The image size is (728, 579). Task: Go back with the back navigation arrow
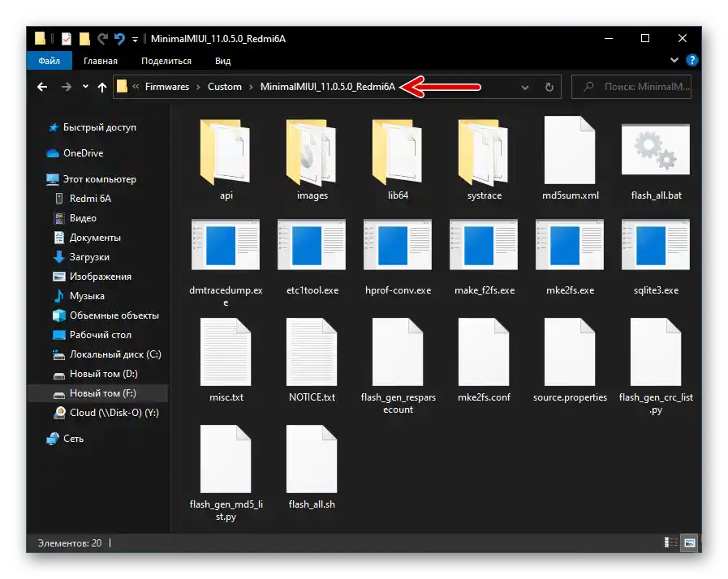pos(41,87)
